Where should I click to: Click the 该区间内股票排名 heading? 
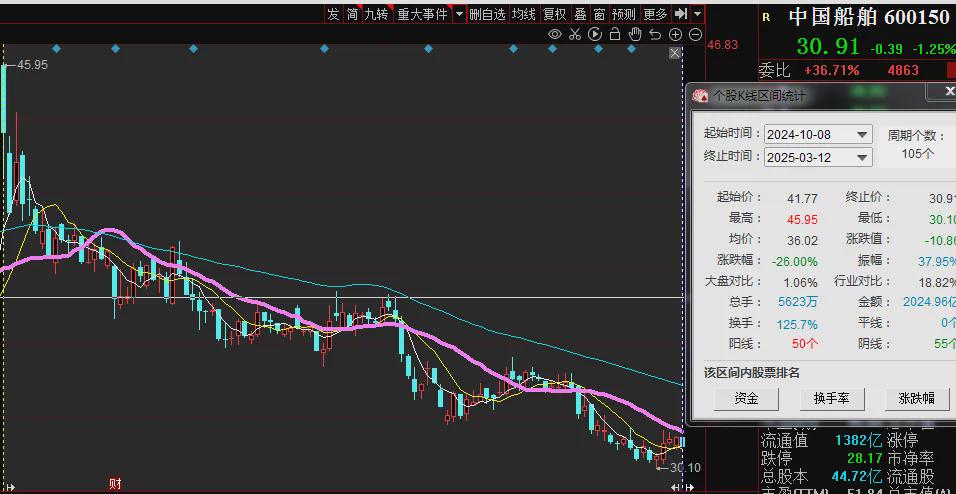pyautogui.click(x=751, y=373)
